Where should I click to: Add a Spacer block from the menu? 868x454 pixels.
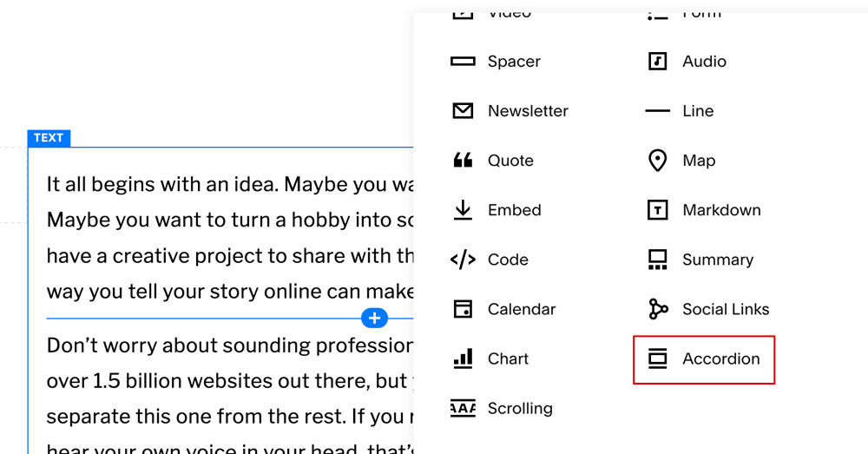(514, 62)
